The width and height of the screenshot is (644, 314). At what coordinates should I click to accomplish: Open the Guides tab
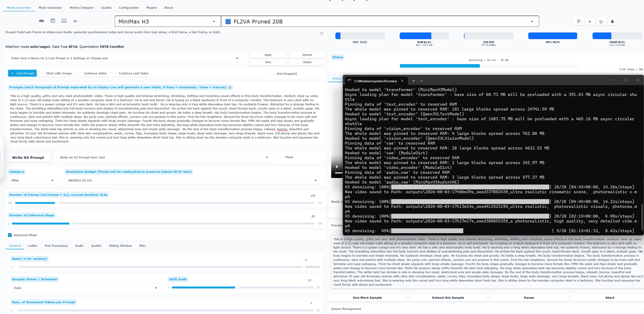tap(106, 8)
